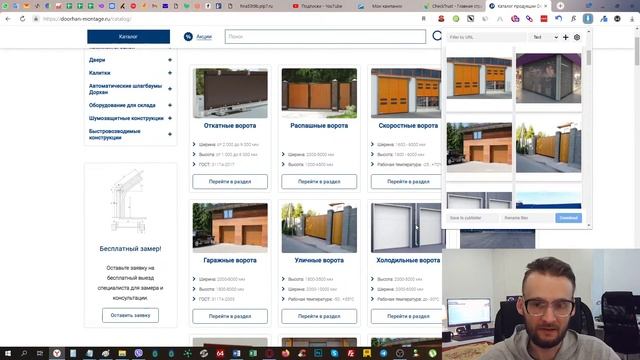Select the street gate thumbnail in popup

(548, 147)
